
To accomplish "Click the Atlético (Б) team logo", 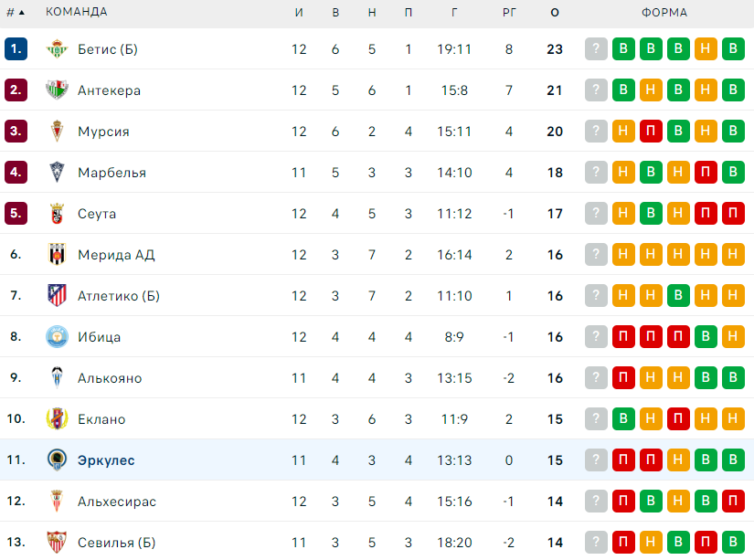I will coord(57,296).
